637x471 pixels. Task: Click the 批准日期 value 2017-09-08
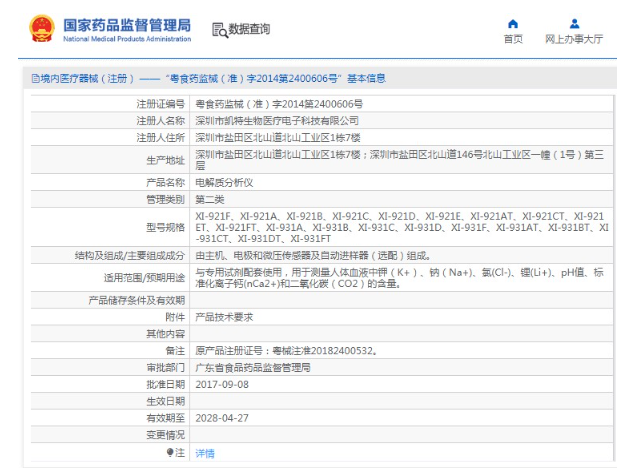[222, 384]
